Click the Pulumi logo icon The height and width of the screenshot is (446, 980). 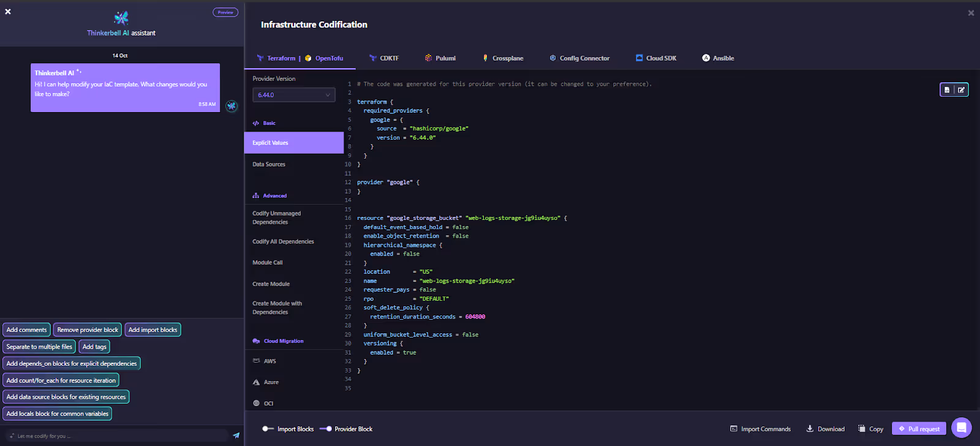[x=428, y=58]
